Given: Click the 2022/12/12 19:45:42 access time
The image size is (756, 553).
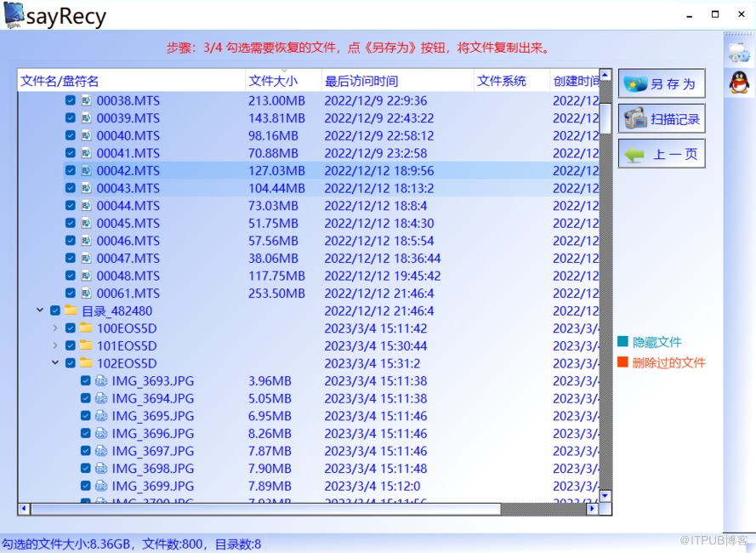Looking at the screenshot, I should 383,276.
